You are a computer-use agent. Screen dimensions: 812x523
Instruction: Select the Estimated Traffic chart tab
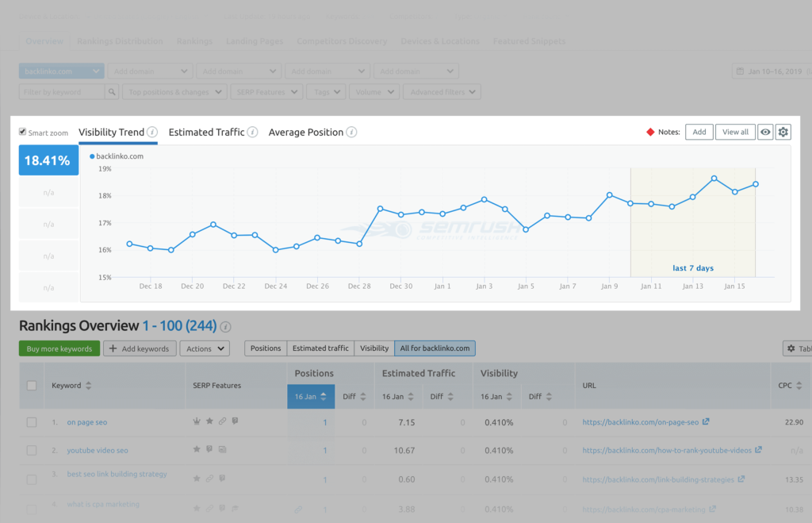206,133
